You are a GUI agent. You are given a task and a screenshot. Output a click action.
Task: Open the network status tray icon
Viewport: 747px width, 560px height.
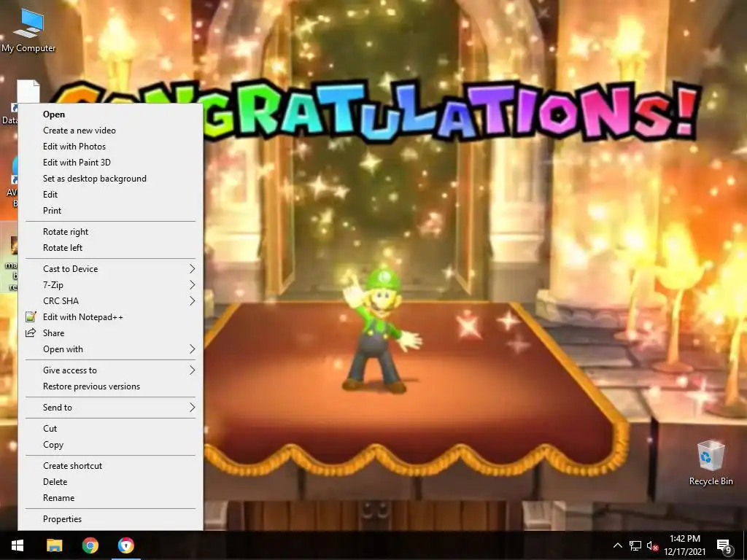635,545
